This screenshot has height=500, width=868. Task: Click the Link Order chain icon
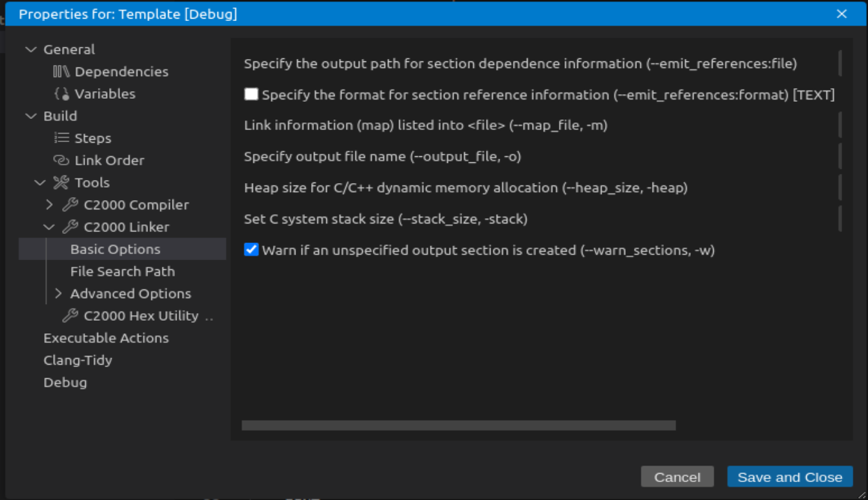pos(61,160)
